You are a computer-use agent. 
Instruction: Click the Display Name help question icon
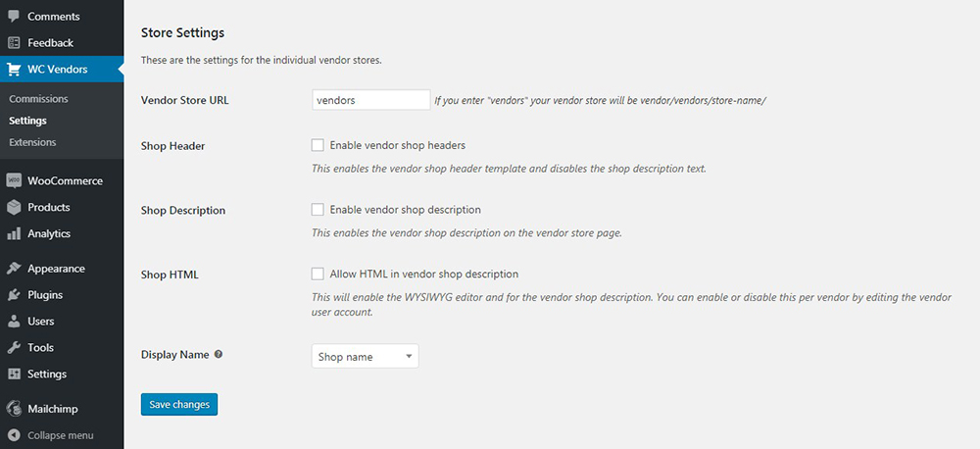(x=219, y=354)
